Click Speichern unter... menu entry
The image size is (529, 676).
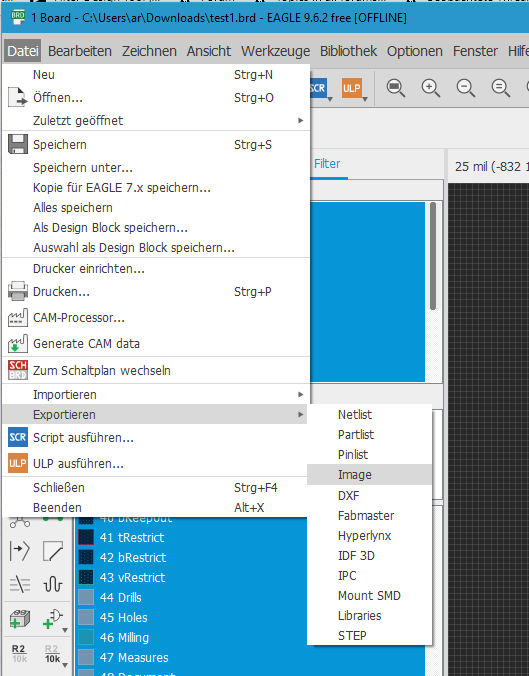tap(156, 167)
